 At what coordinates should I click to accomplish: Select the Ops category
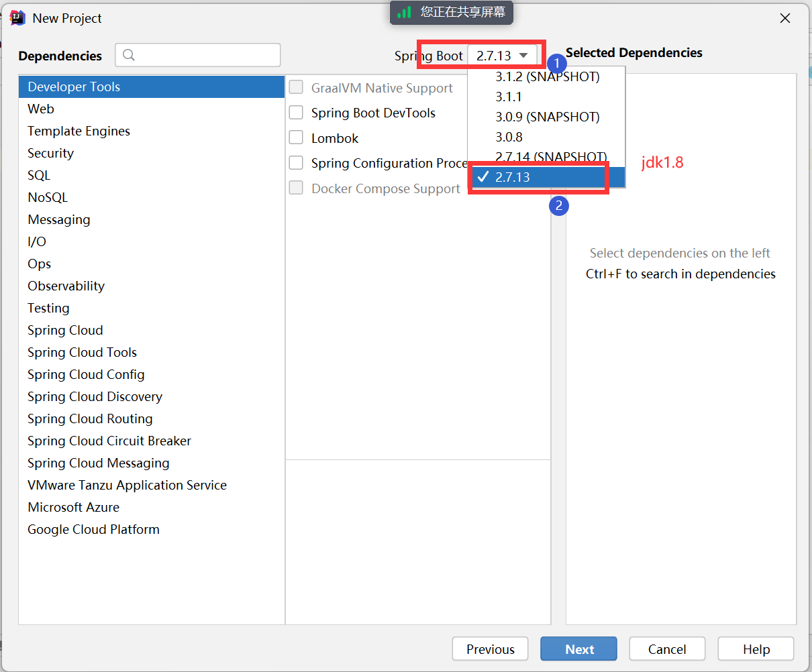pos(152,264)
